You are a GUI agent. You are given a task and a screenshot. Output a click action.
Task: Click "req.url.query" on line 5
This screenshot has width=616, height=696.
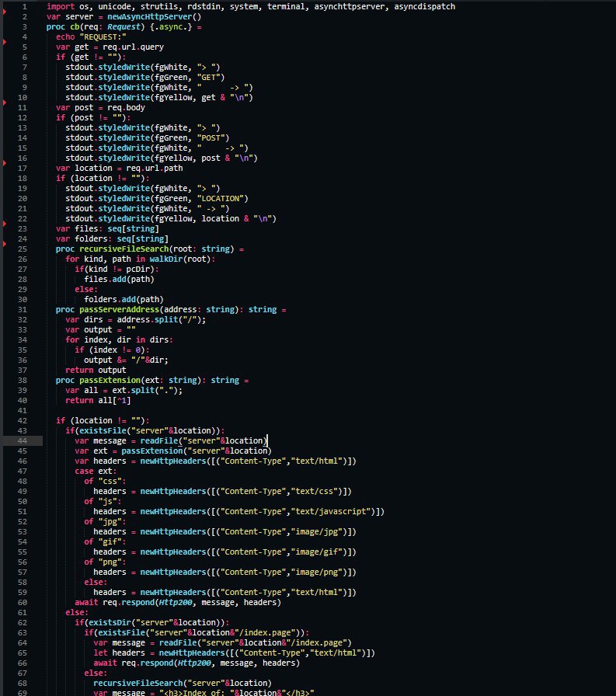133,47
